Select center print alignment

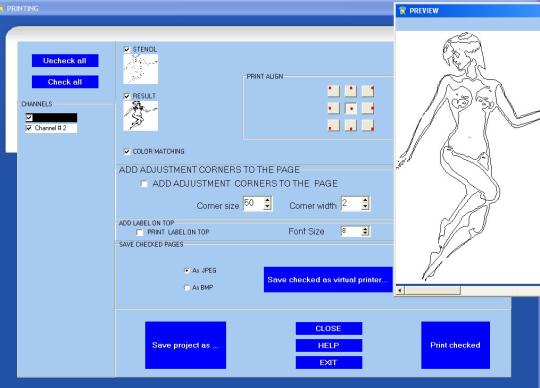pos(351,108)
